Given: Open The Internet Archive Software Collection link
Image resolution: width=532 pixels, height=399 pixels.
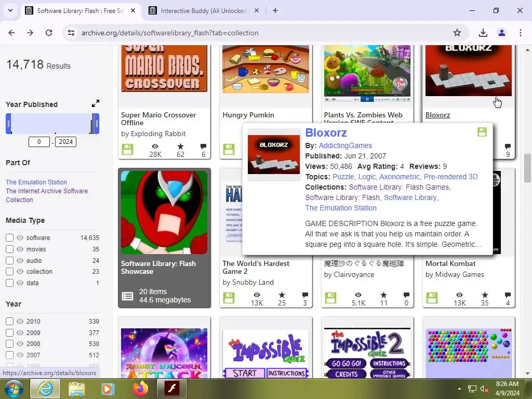Looking at the screenshot, I should click(x=47, y=195).
